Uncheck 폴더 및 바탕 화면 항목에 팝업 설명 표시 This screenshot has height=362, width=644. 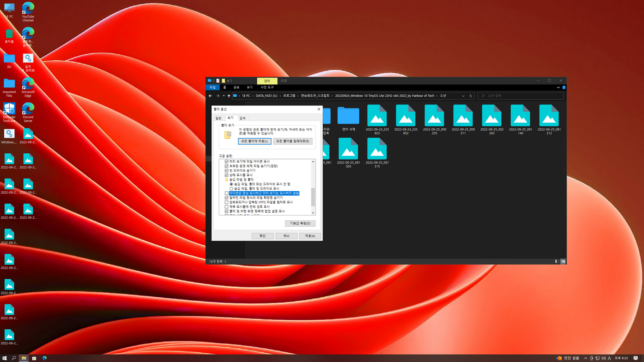(x=226, y=211)
